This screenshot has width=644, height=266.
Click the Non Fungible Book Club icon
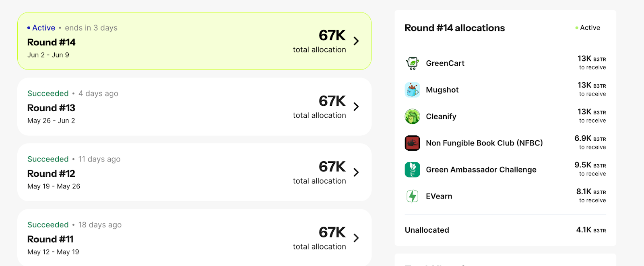tap(412, 143)
